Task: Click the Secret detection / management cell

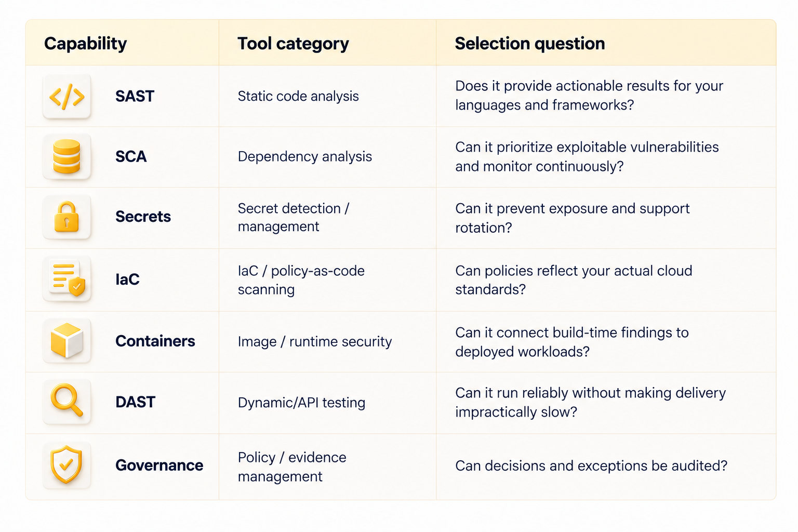Action: (294, 217)
